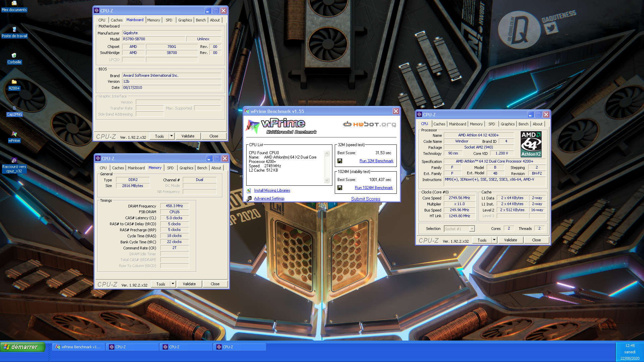
Task: Click Tools button in CPU window
Action: tap(482, 240)
